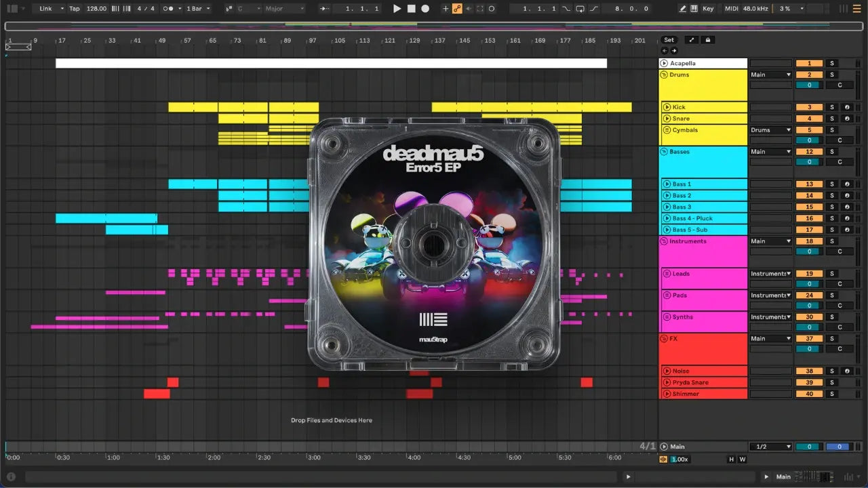The width and height of the screenshot is (868, 488).
Task: Toggle the Loop switch icon
Action: coord(580,9)
